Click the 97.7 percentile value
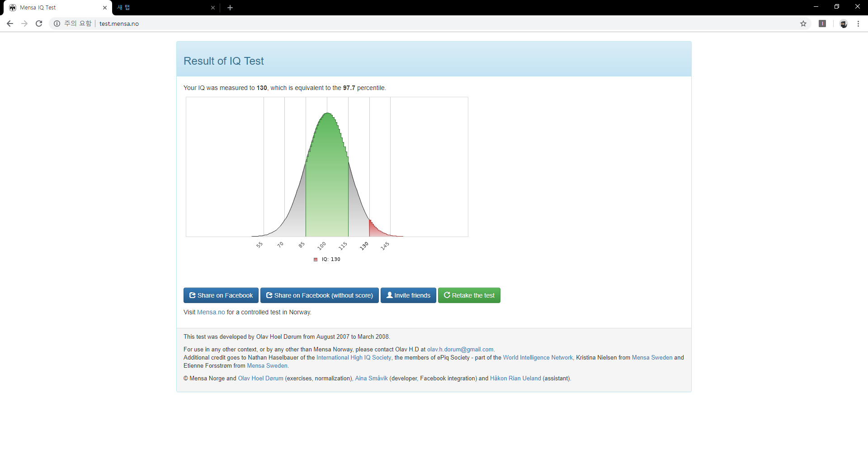Image resolution: width=868 pixels, height=469 pixels. [x=349, y=88]
